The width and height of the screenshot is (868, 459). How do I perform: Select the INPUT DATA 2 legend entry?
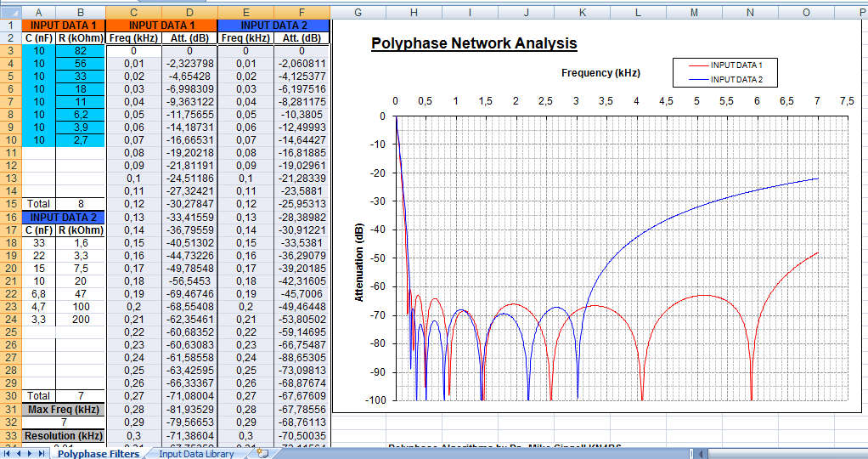pyautogui.click(x=725, y=79)
